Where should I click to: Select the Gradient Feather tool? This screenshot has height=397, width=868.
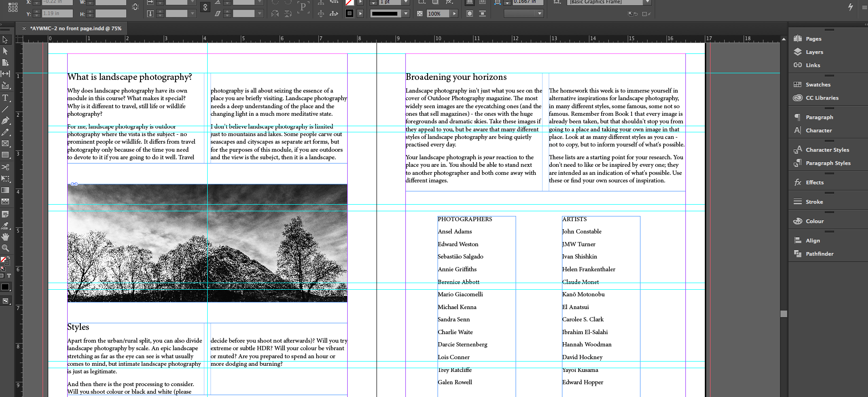pyautogui.click(x=5, y=201)
